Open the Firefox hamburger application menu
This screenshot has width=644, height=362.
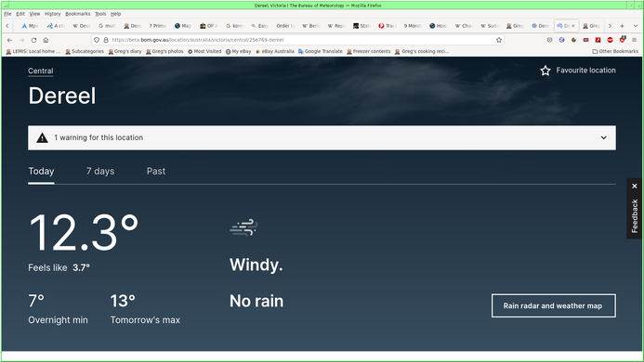pyautogui.click(x=634, y=40)
